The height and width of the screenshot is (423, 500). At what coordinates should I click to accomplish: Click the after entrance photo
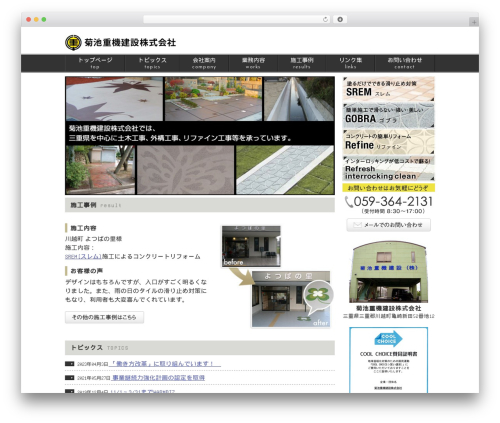[x=291, y=299]
